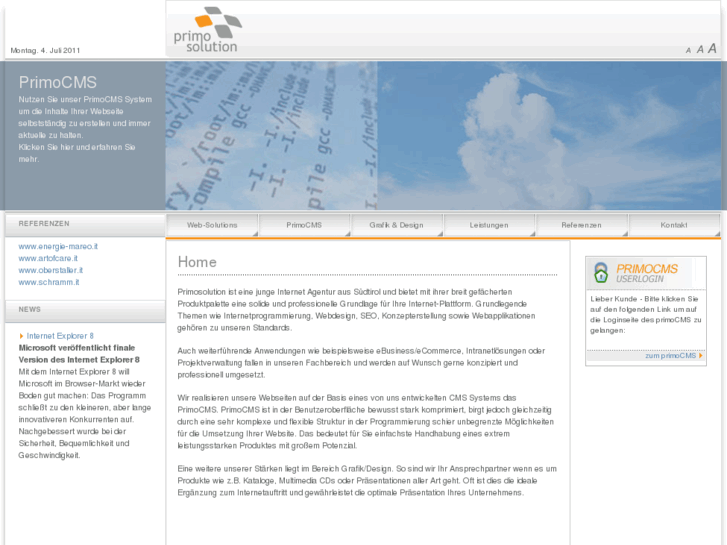Screen dimensions: 727x545
Task: Expand Web-Solutions tab corner arrow
Action: pyautogui.click(x=255, y=234)
